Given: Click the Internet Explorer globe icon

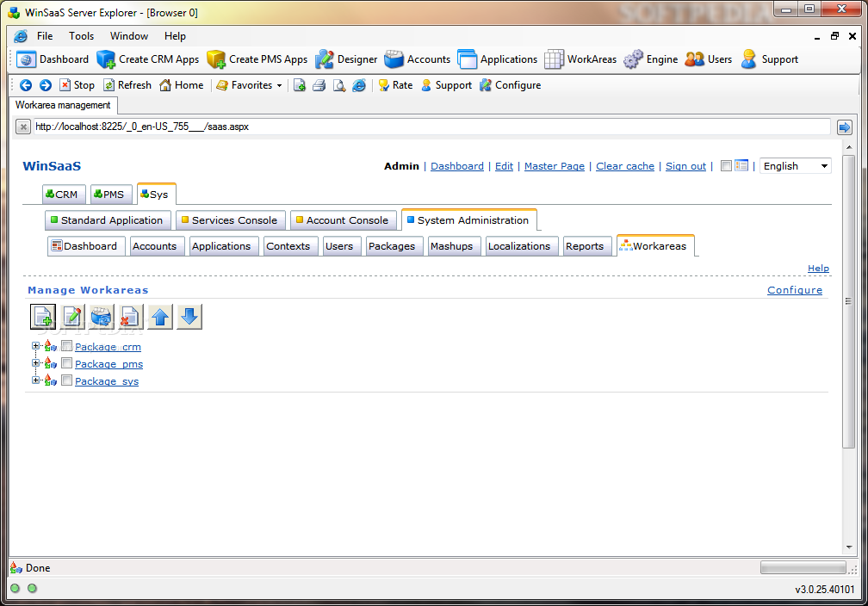Looking at the screenshot, I should pos(359,85).
